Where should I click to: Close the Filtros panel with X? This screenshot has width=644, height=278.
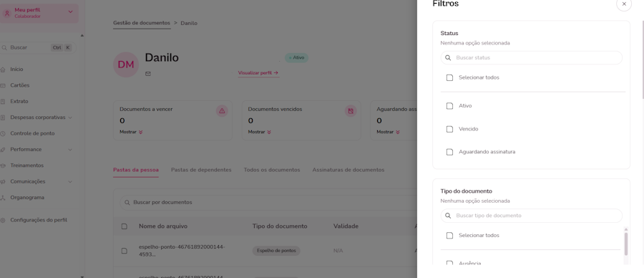click(x=624, y=4)
